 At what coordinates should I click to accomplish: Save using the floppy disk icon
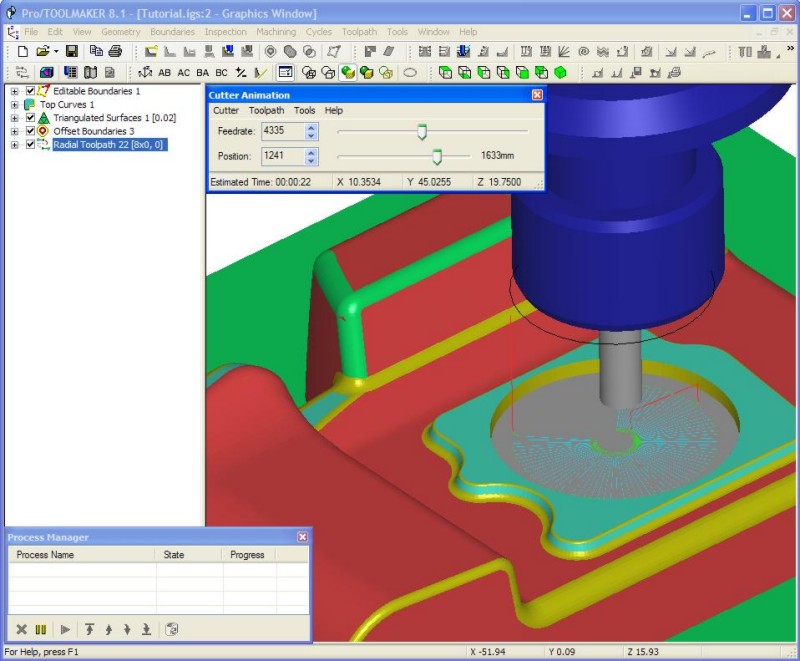(x=72, y=51)
